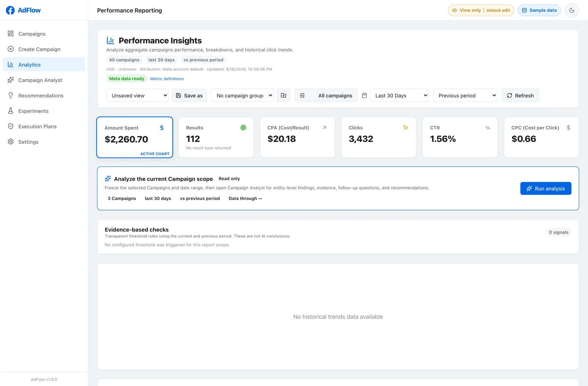Open the Metric definitions link
Screen dimensions: 588x386
click(167, 79)
